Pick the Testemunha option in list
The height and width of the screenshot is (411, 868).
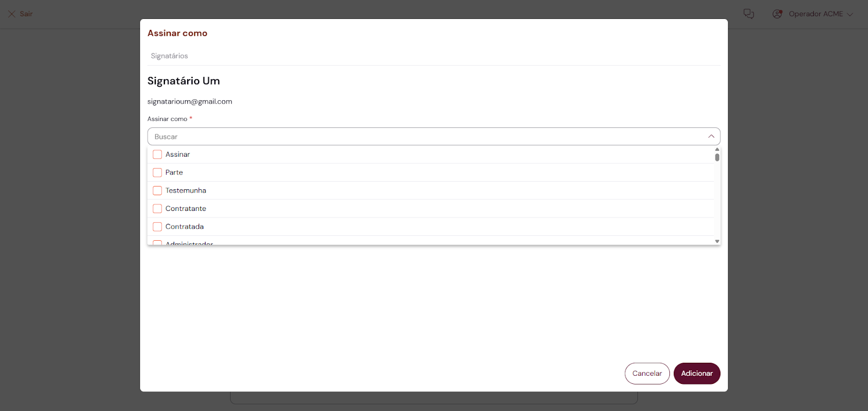coord(186,190)
